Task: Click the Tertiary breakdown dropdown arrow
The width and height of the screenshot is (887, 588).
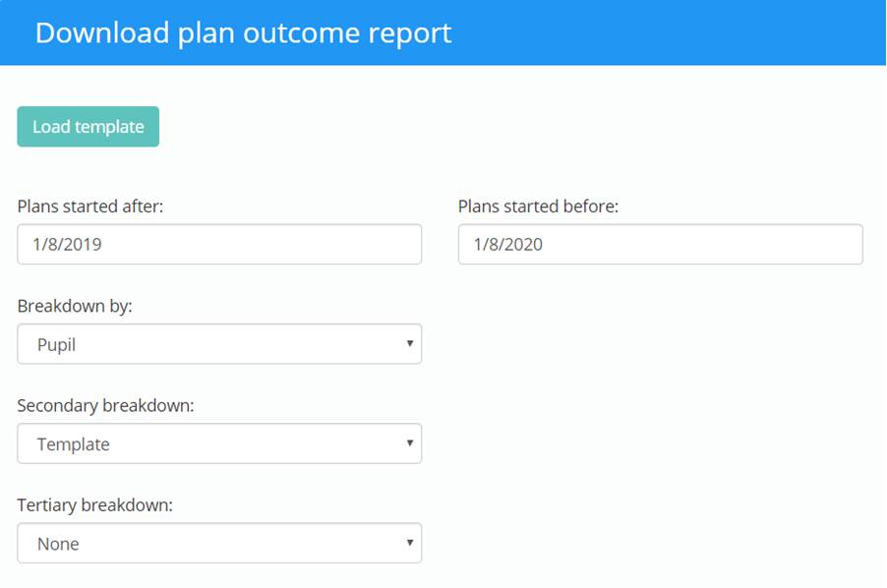Action: point(408,543)
